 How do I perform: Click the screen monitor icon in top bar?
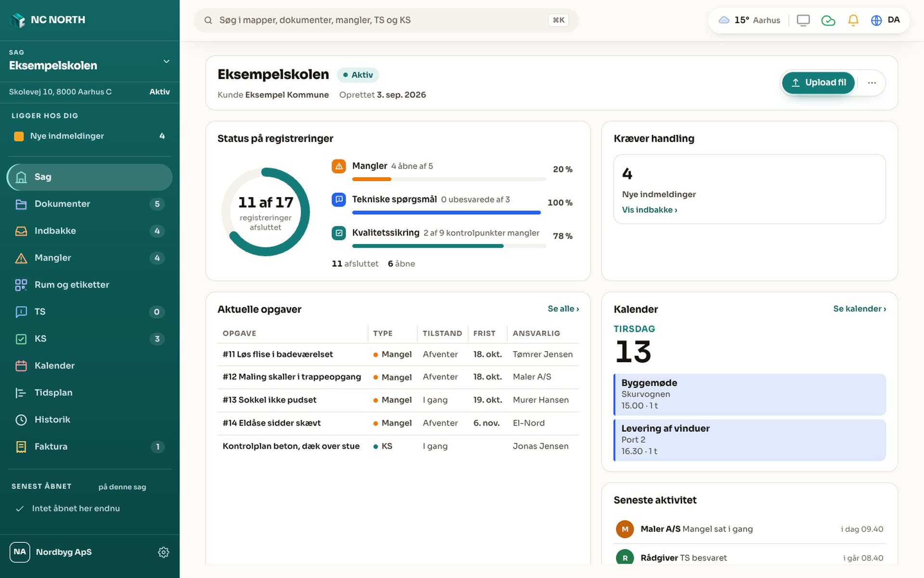[x=803, y=20]
